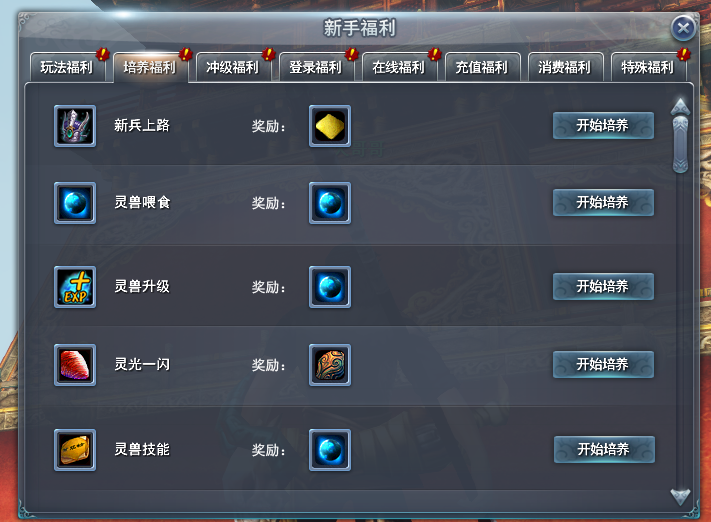Select the 登录福利 tab
Viewport: 711px width, 522px height.
coord(316,67)
